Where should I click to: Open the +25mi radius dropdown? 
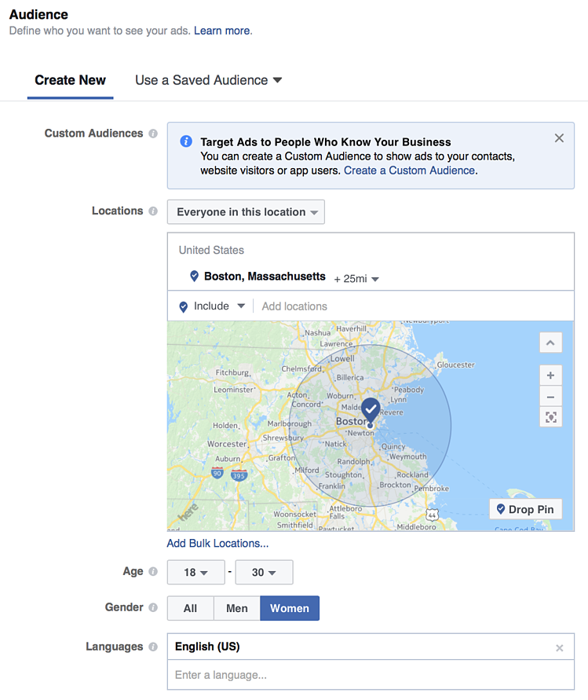click(356, 279)
